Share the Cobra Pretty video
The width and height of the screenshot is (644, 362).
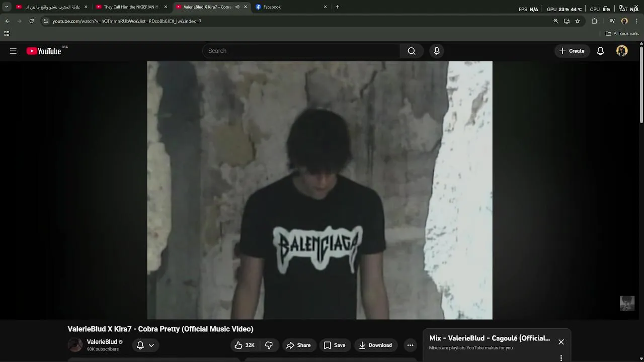coord(299,345)
